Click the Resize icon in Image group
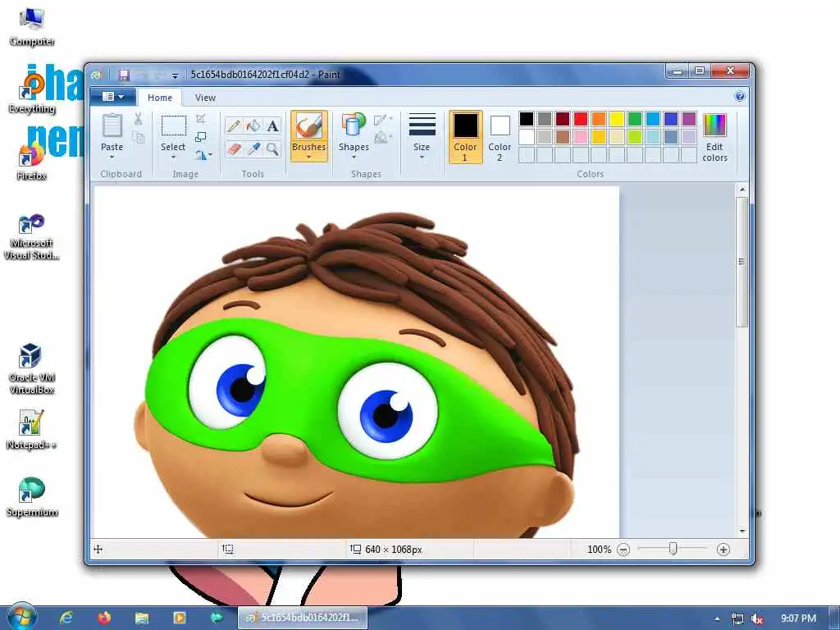 201,137
